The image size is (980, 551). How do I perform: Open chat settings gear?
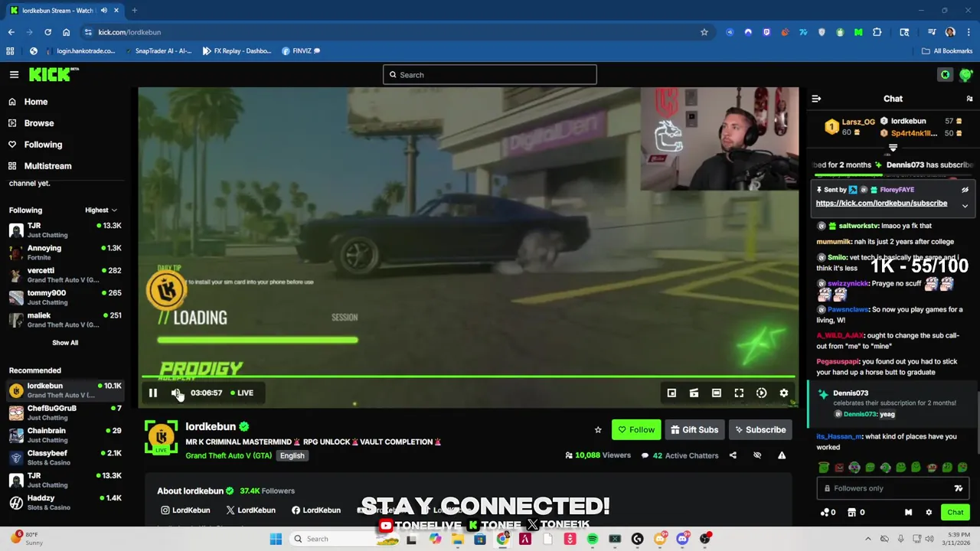click(x=929, y=513)
